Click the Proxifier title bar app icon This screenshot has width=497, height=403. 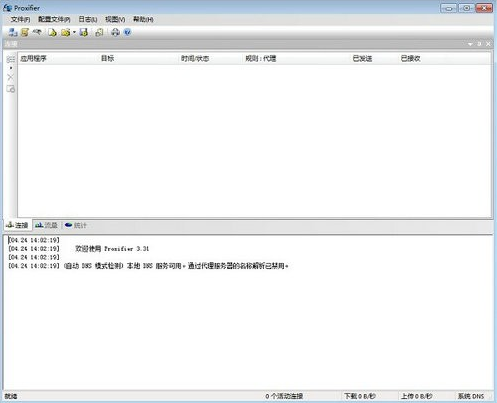[x=7, y=8]
